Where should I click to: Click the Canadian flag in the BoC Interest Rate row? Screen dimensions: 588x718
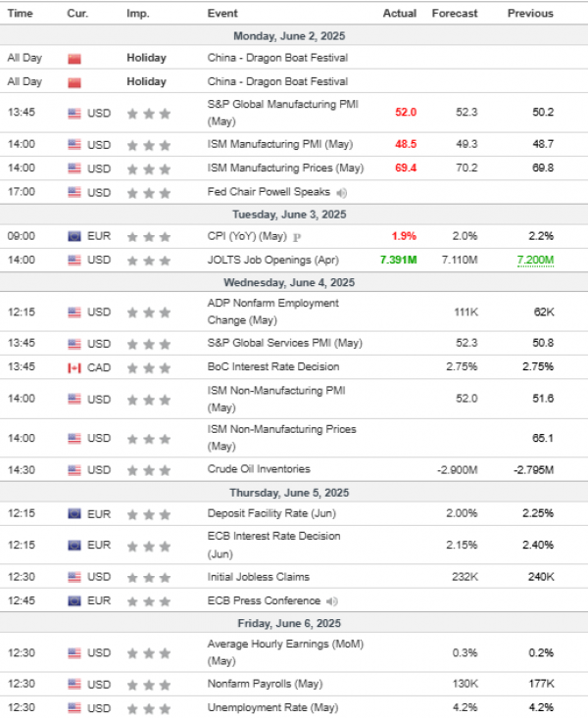click(74, 367)
